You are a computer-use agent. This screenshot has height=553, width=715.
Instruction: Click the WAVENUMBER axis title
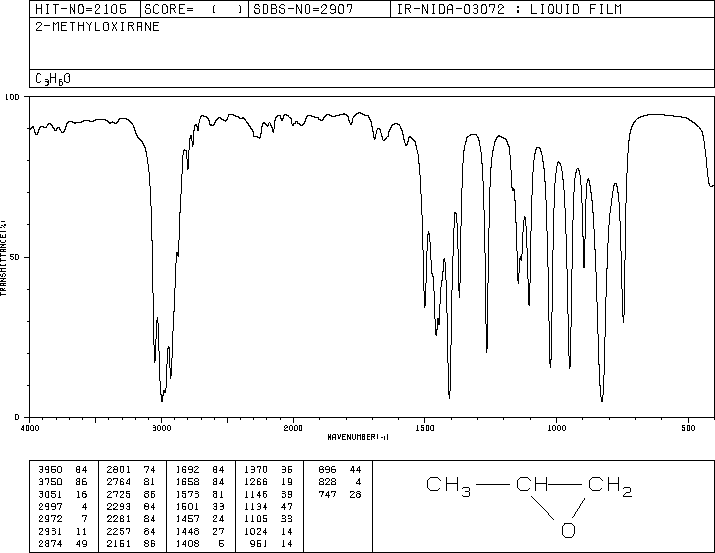coord(358,437)
